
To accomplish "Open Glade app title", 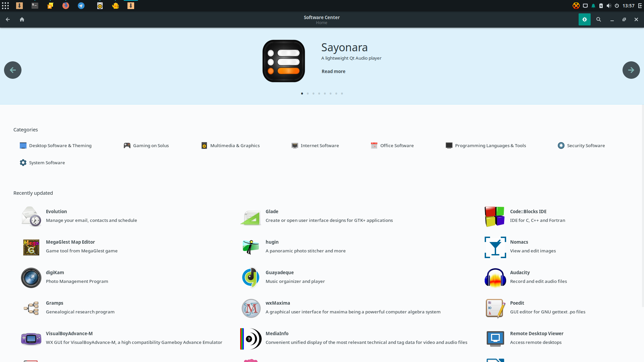I will point(272,212).
